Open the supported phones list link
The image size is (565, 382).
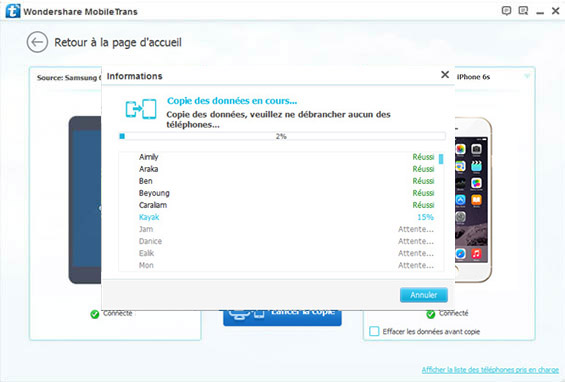click(x=490, y=370)
